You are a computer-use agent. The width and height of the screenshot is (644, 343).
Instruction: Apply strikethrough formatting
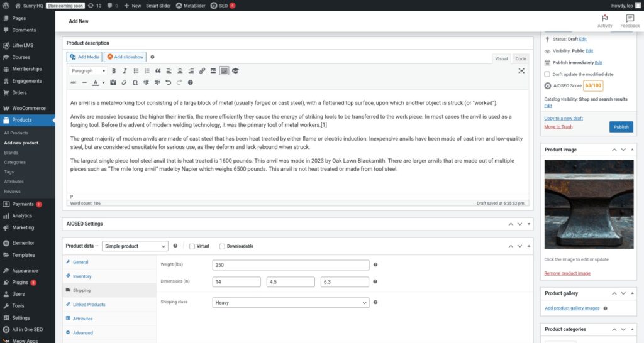74,82
